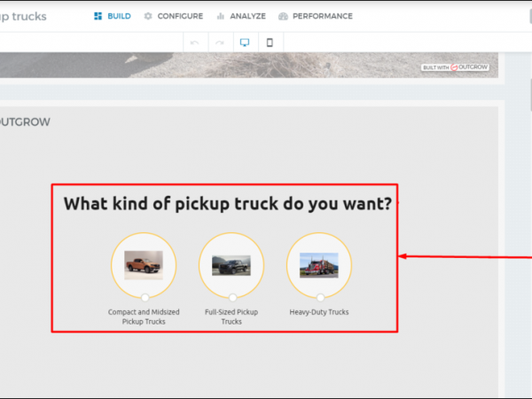The width and height of the screenshot is (532, 399).
Task: Click the red heavy-duty truck image
Action: point(319,264)
